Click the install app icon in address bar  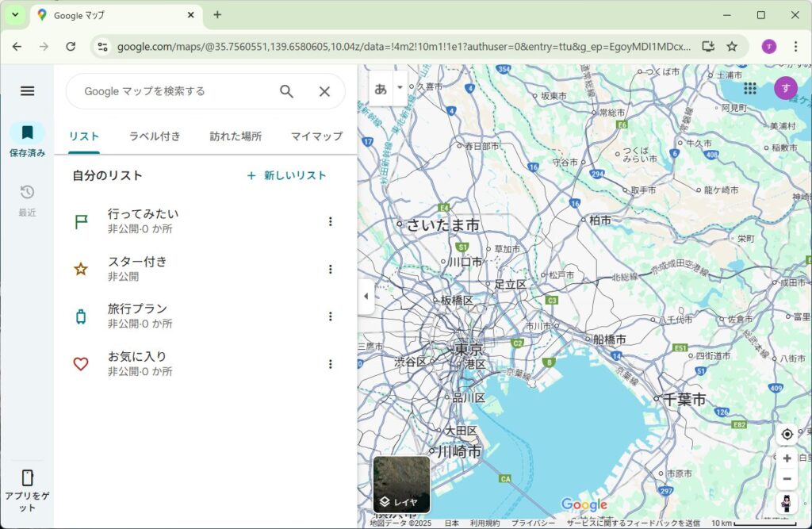point(708,47)
